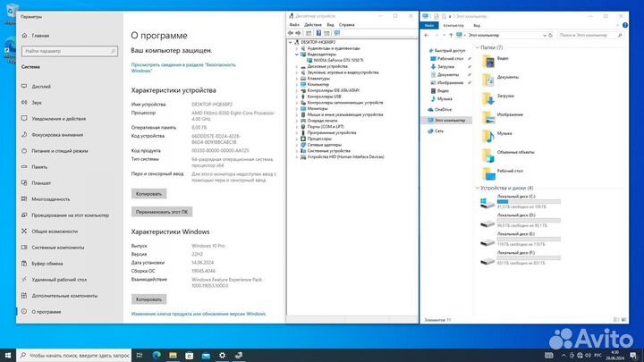
Task: Open the File menu in Device Manager
Action: pos(294,25)
